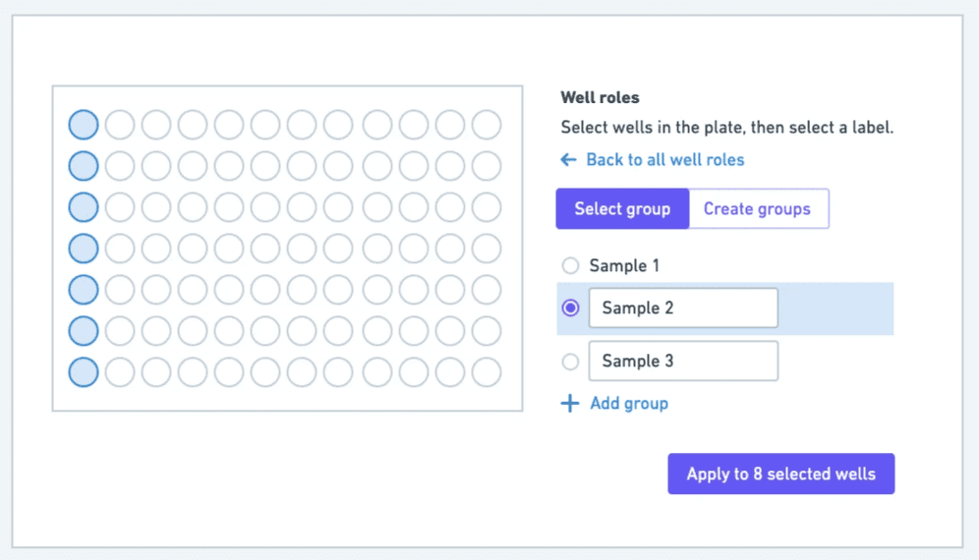979x560 pixels.
Task: Edit the Sample 2 name field
Action: [x=683, y=308]
